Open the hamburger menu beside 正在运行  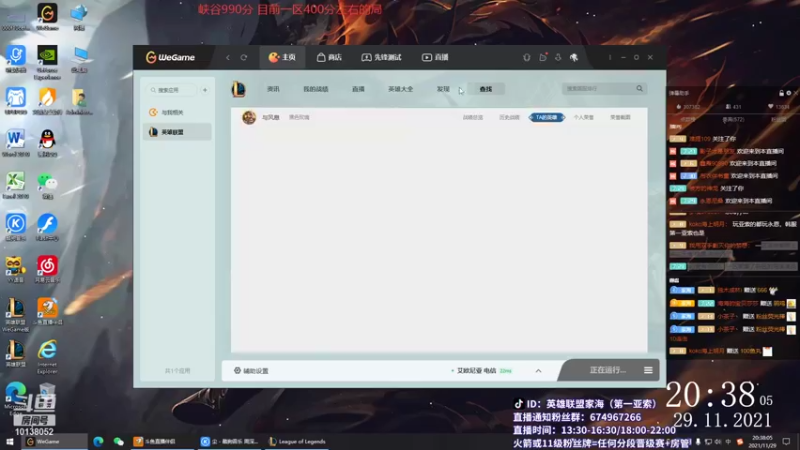[x=648, y=370]
